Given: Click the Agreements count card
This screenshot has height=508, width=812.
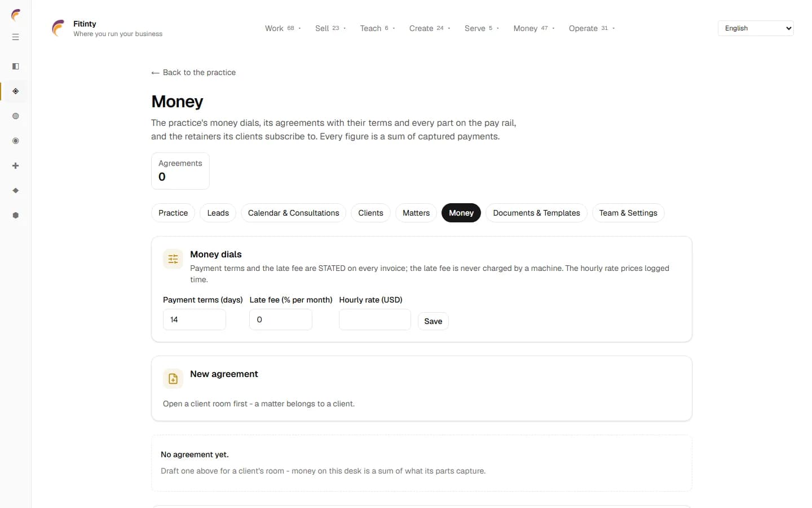Looking at the screenshot, I should (x=180, y=171).
